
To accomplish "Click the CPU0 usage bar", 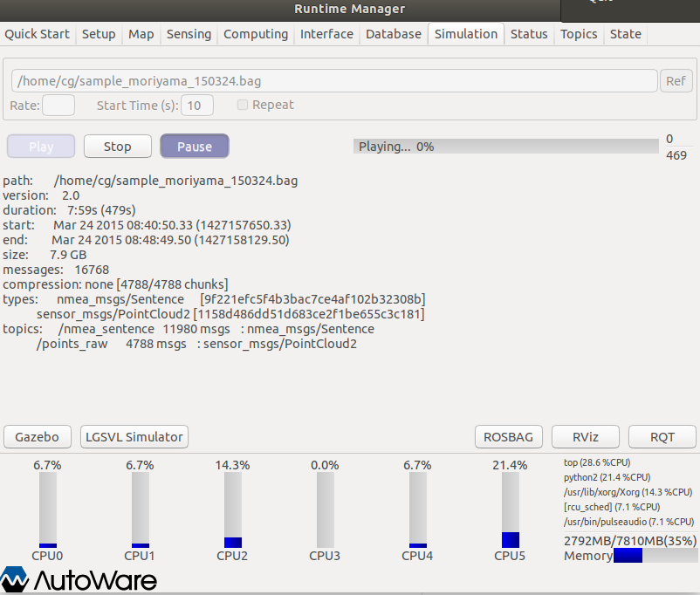I will [48, 510].
